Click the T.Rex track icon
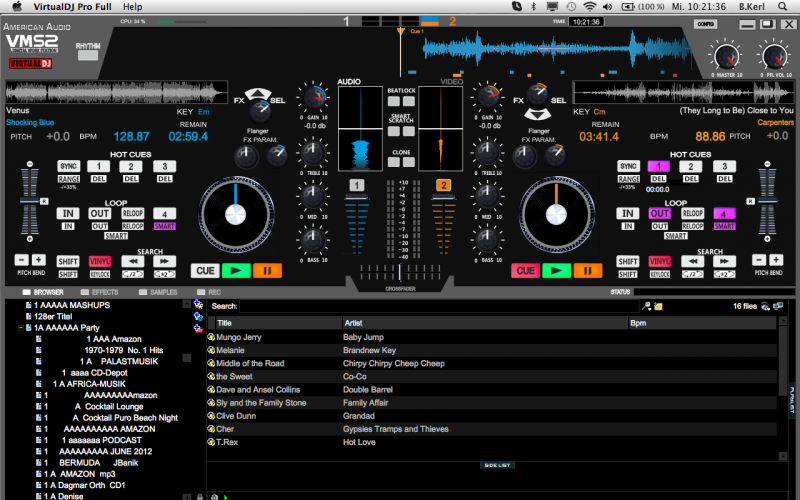 [211, 442]
